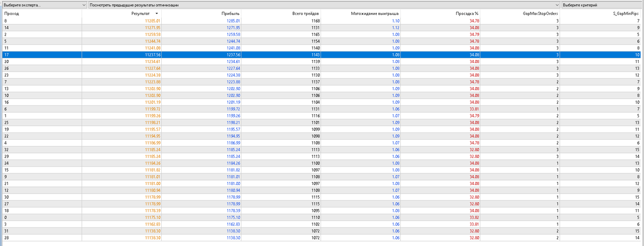The image size is (644, 246).
Task: Click trades count 1168
Action: [315, 20]
